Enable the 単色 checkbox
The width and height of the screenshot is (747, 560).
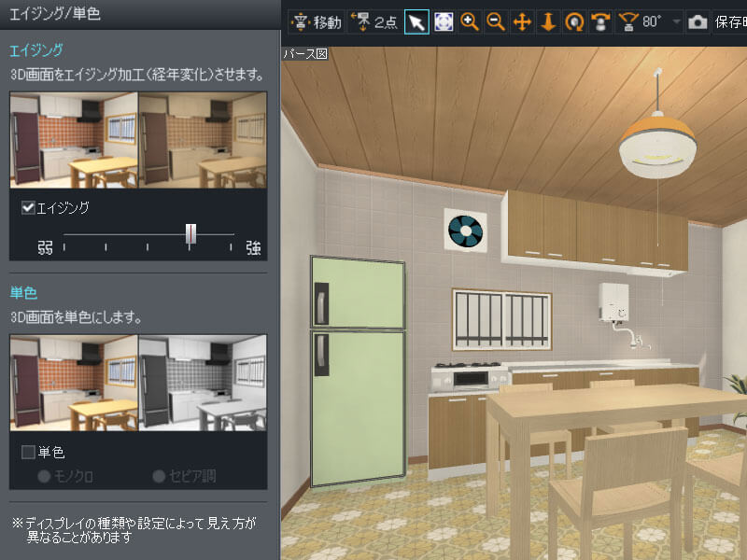click(x=28, y=453)
